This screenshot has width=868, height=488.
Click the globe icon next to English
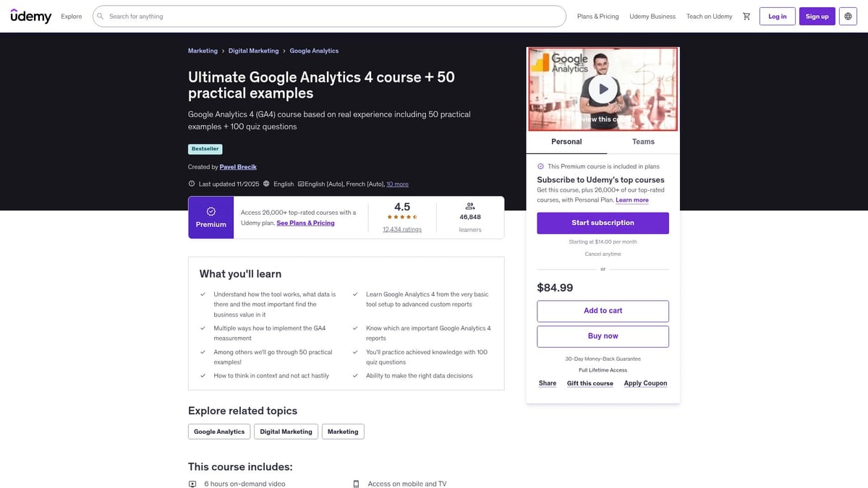click(265, 184)
